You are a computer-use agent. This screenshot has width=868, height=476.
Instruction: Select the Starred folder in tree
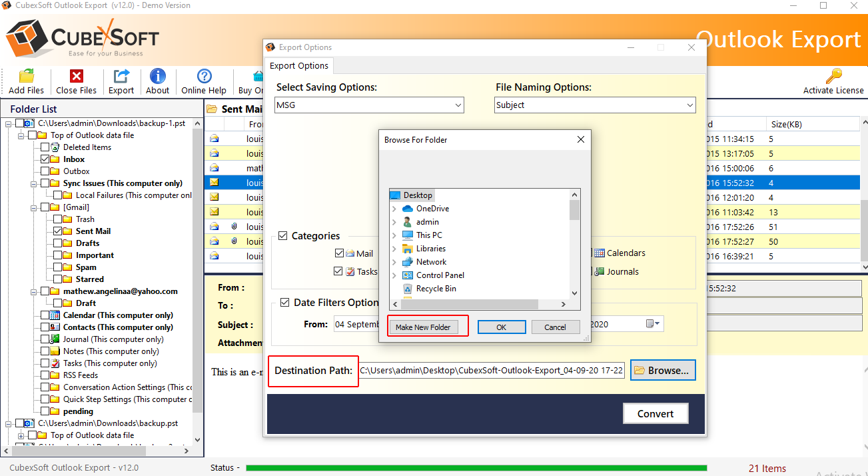click(x=90, y=279)
